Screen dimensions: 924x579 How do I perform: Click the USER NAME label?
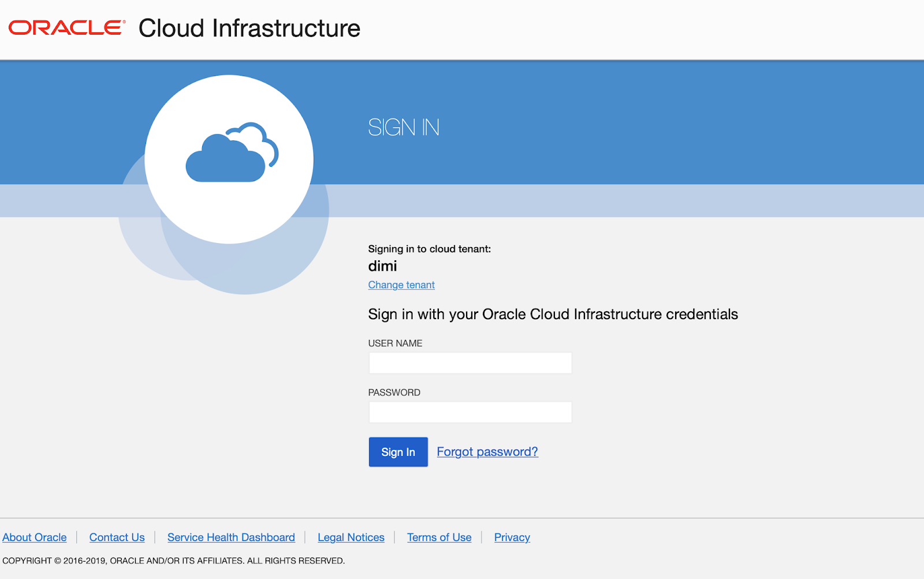tap(395, 343)
